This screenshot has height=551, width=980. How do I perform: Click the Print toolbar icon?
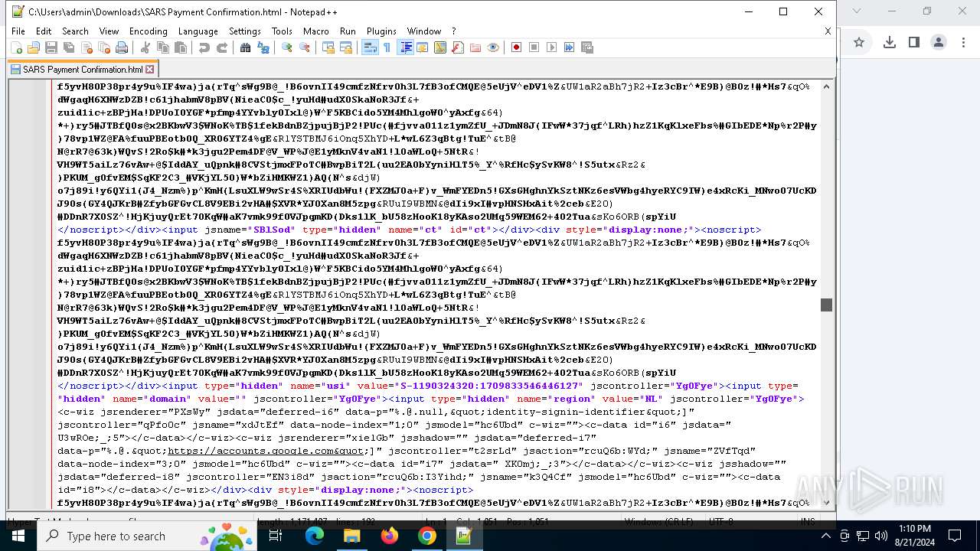click(122, 47)
